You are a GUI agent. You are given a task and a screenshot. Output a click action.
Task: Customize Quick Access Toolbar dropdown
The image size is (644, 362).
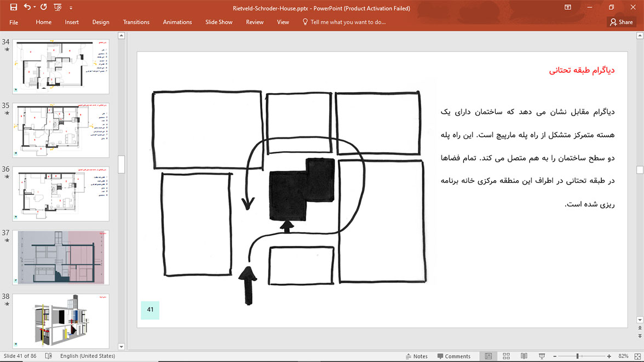tap(71, 8)
